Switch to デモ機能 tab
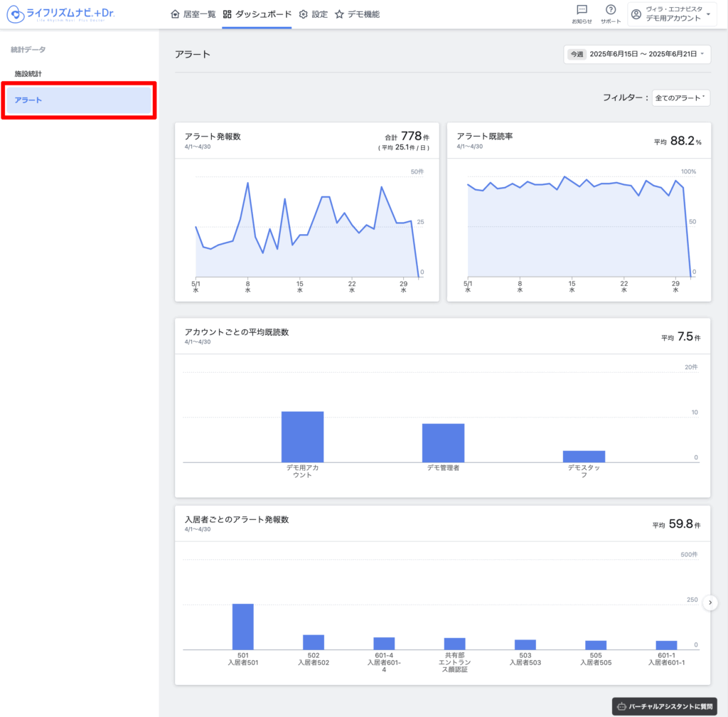Viewport: 728px width, 717px height. tap(358, 14)
